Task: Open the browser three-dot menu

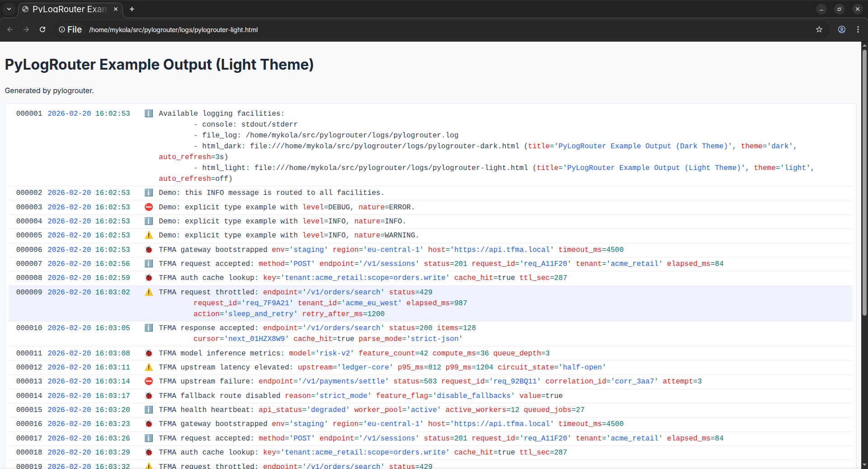Action: point(858,29)
